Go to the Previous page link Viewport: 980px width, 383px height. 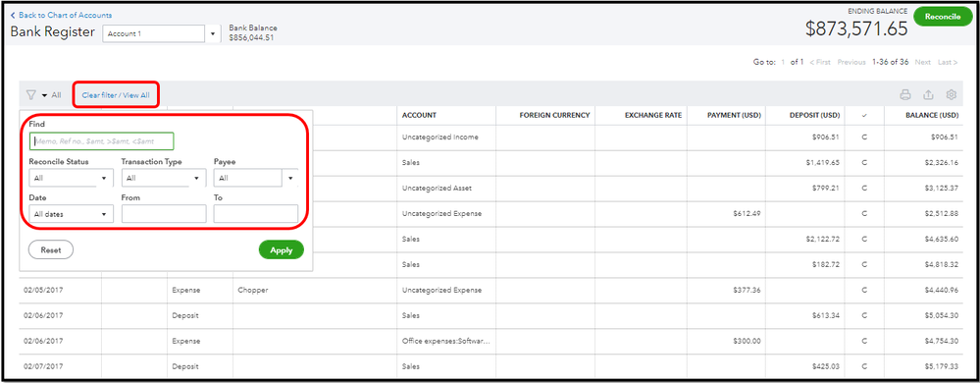click(851, 62)
